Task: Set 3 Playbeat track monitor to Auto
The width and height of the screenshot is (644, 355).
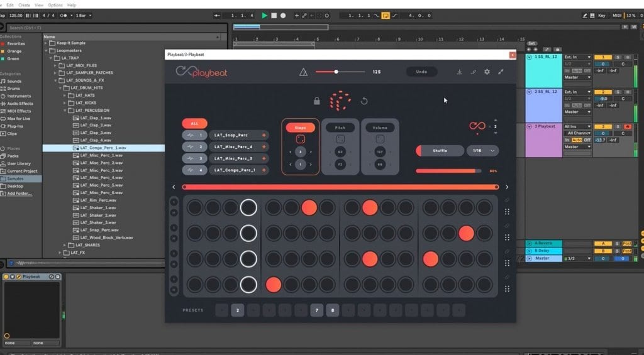Action: tap(577, 140)
